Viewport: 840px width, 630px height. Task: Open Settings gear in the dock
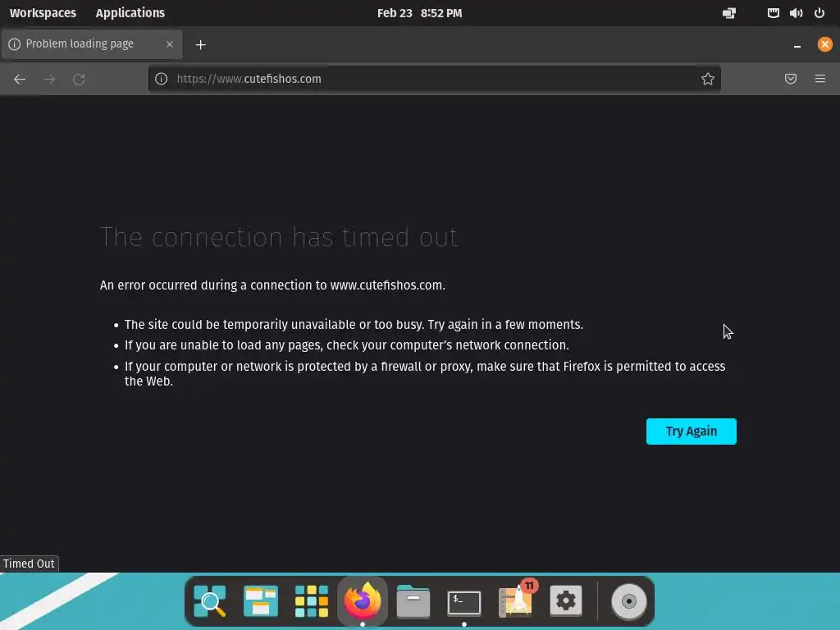click(x=566, y=600)
